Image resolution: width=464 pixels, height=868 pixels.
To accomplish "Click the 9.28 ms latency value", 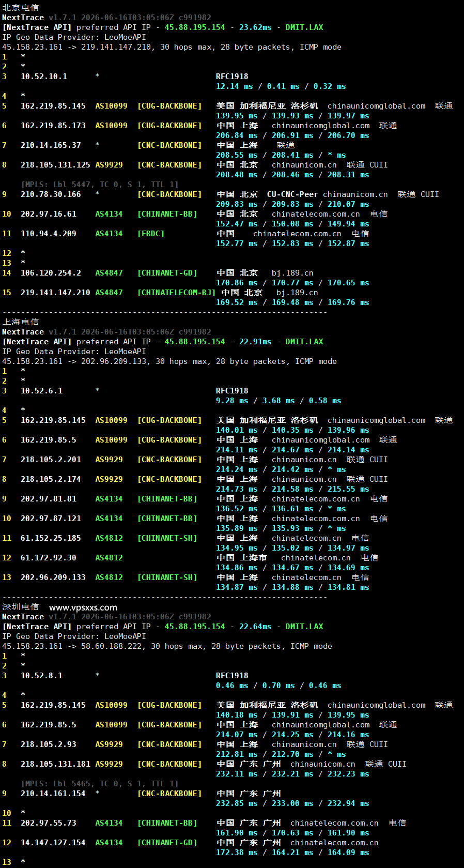I will [x=232, y=401].
